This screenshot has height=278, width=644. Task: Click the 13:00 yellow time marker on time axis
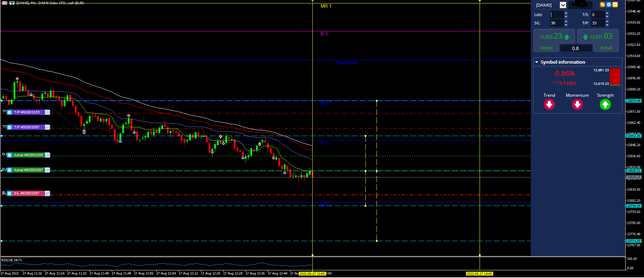coord(312,274)
